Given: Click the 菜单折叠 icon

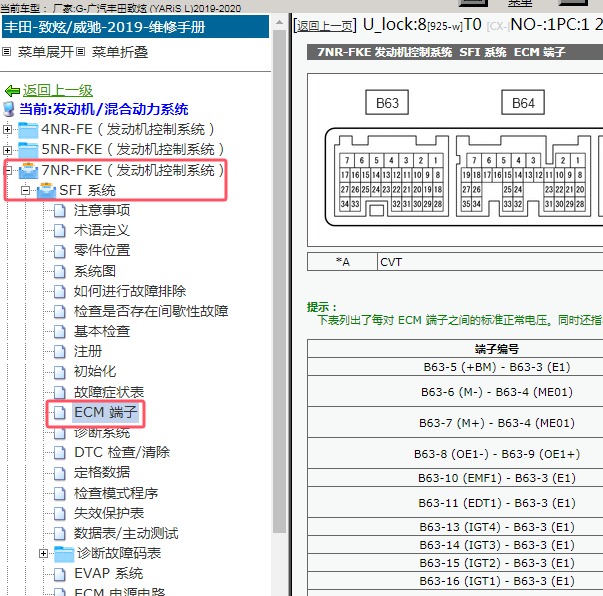Looking at the screenshot, I should pos(80,52).
